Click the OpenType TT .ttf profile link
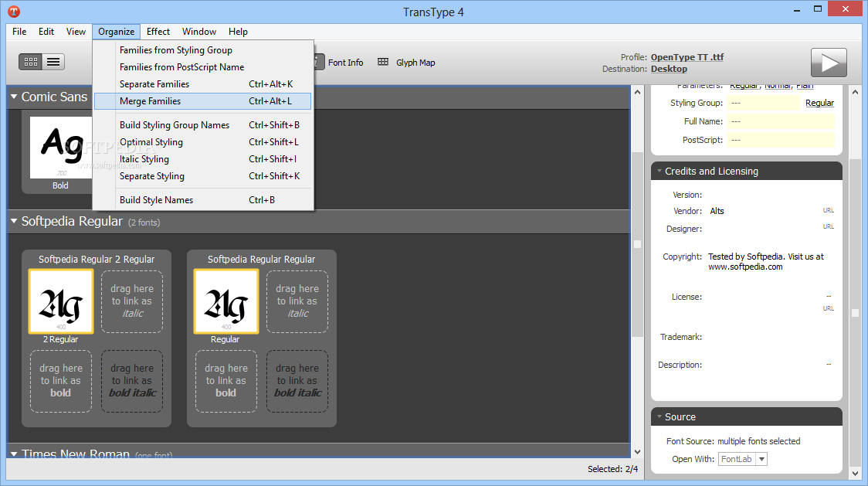 coord(687,57)
